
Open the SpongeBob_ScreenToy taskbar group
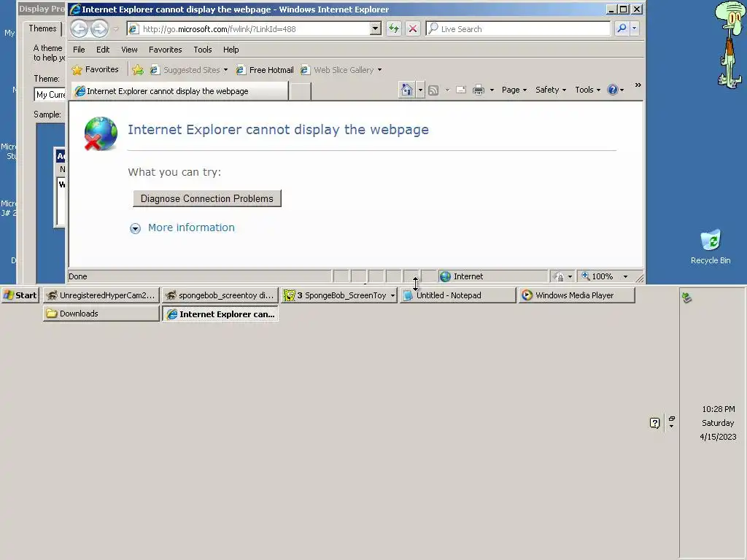point(339,295)
